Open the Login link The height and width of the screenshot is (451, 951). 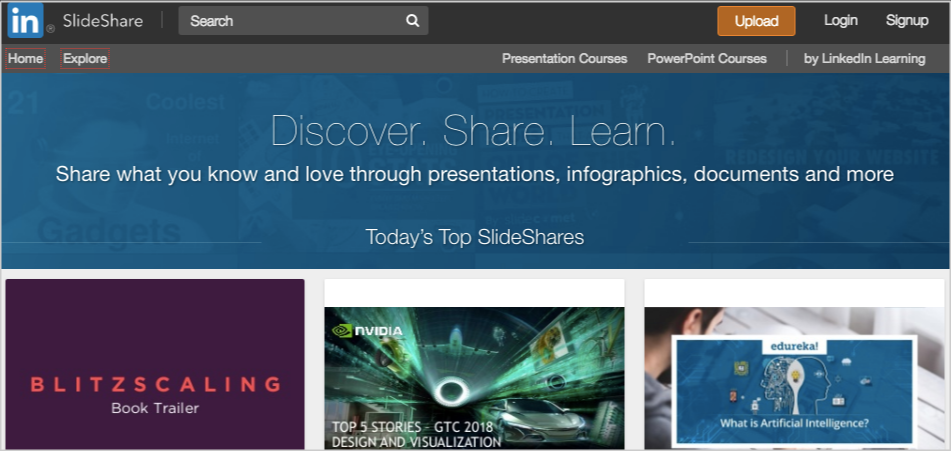pyautogui.click(x=841, y=20)
